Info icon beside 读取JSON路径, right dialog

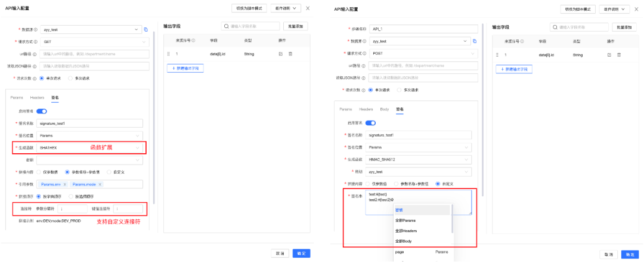(x=364, y=78)
